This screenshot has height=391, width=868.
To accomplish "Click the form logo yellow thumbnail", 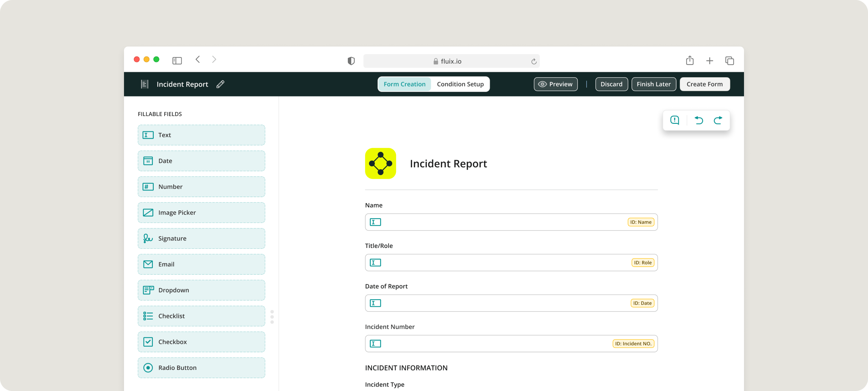I will click(380, 164).
